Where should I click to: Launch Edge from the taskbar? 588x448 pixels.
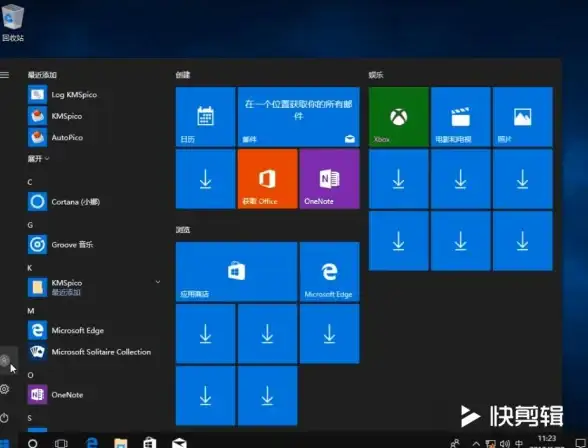tap(92, 443)
